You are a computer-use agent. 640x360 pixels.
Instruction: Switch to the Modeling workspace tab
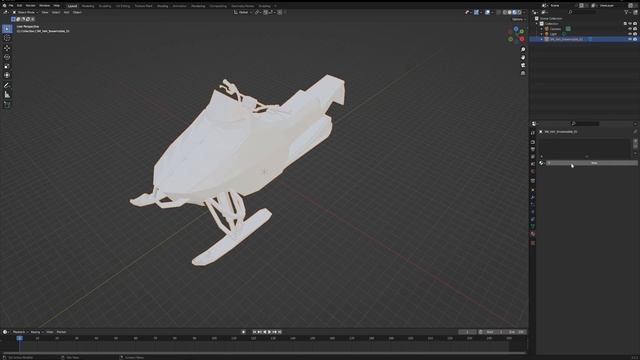tap(88, 6)
